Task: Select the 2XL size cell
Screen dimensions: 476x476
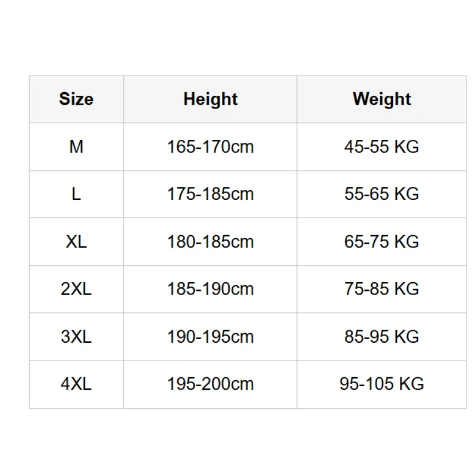Action: click(x=76, y=289)
